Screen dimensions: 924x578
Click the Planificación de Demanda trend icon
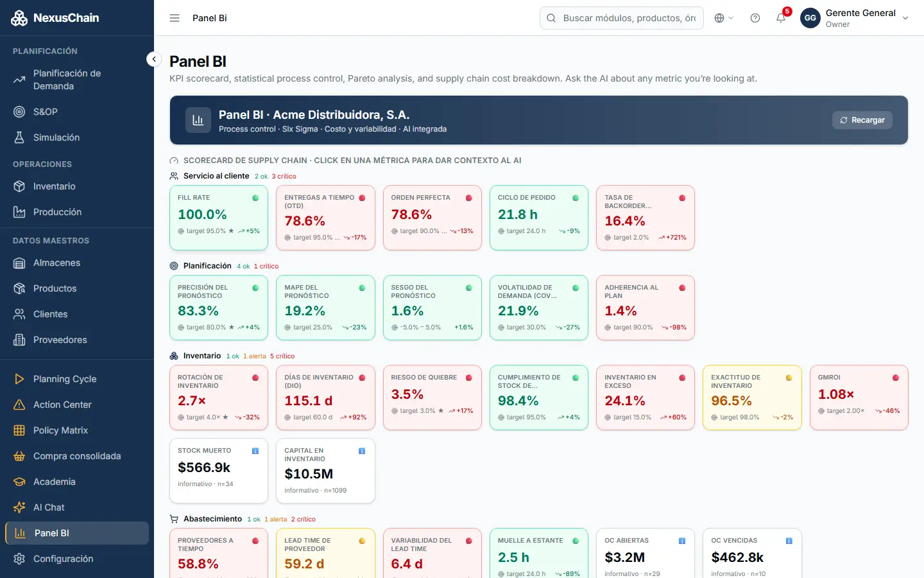point(19,80)
